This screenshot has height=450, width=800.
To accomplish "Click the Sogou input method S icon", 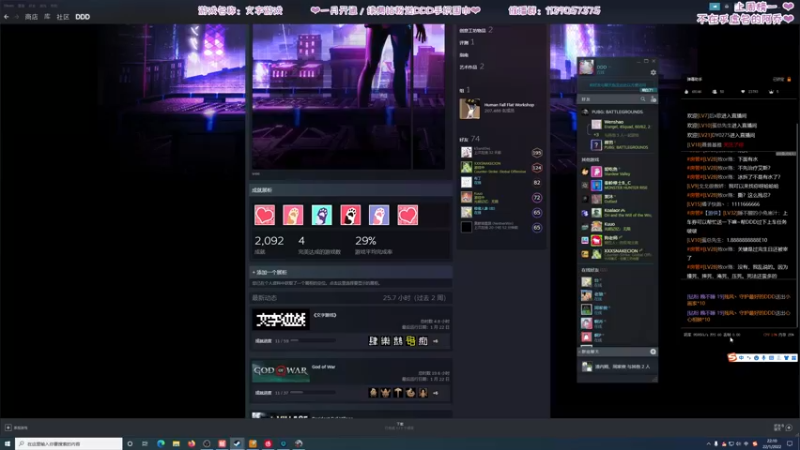I will click(732, 358).
